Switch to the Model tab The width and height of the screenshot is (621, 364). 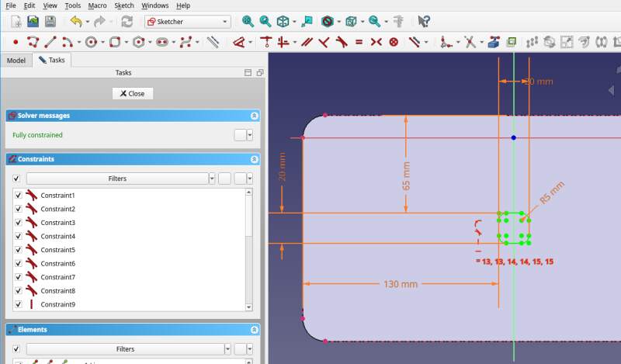(x=16, y=61)
